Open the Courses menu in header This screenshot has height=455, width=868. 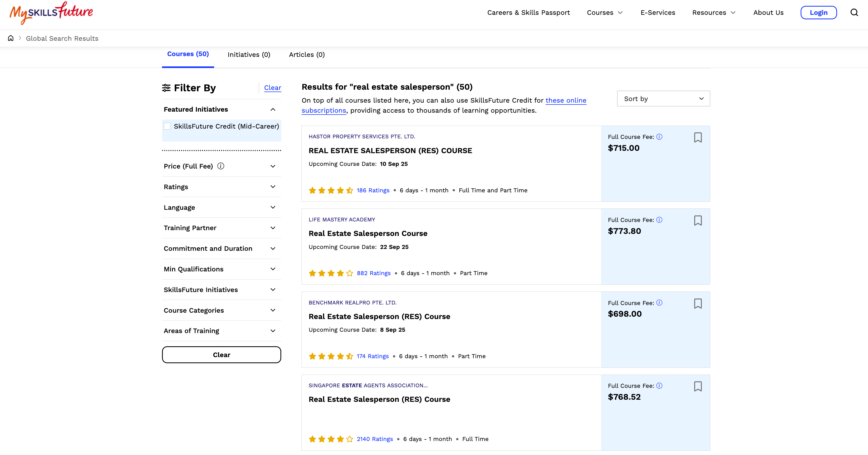(604, 13)
